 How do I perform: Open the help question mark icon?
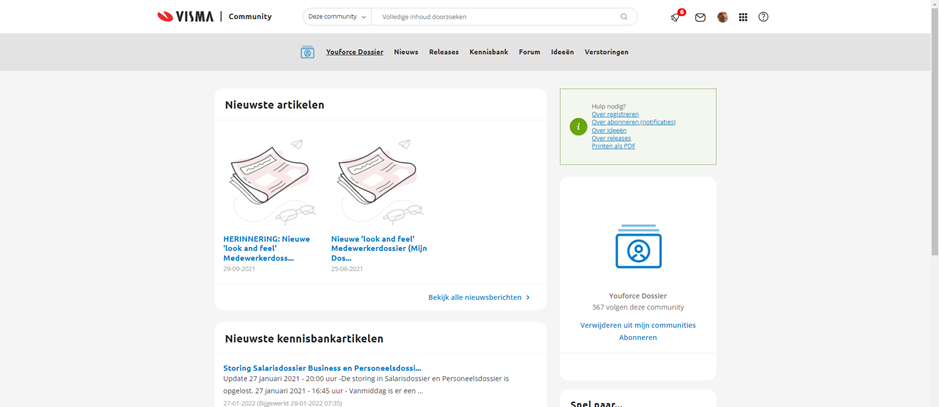tap(763, 17)
